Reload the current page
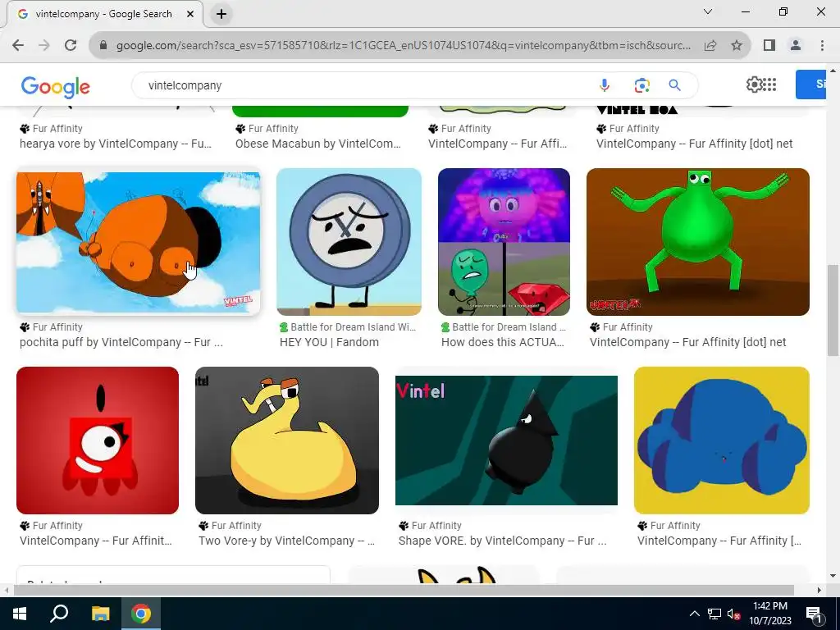The height and width of the screenshot is (630, 840). 71,45
